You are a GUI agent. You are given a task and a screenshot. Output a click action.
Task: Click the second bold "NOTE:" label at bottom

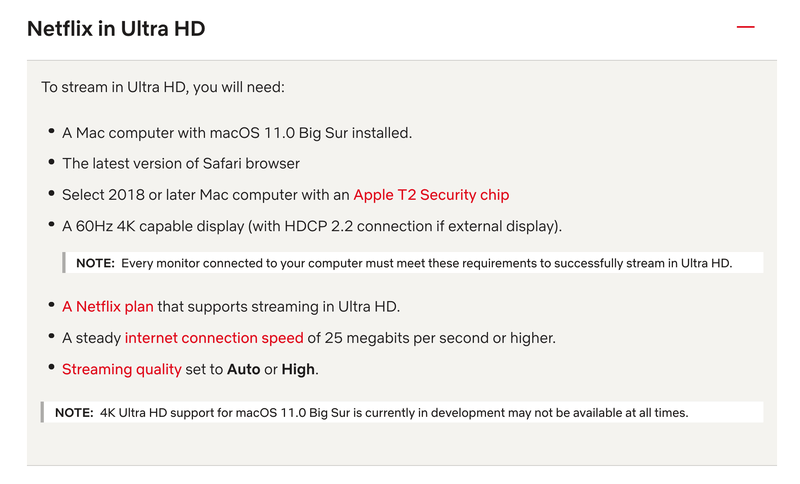pyautogui.click(x=74, y=412)
